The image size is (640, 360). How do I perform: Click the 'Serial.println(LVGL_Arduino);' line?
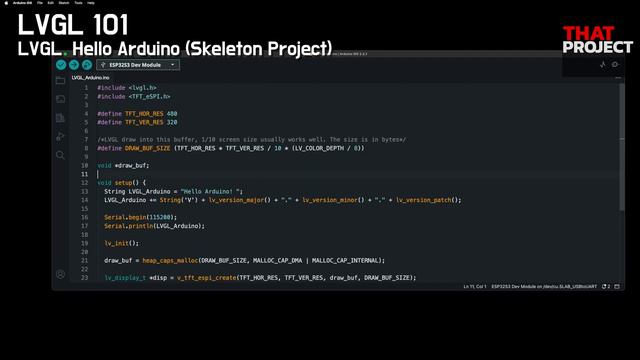(x=154, y=226)
